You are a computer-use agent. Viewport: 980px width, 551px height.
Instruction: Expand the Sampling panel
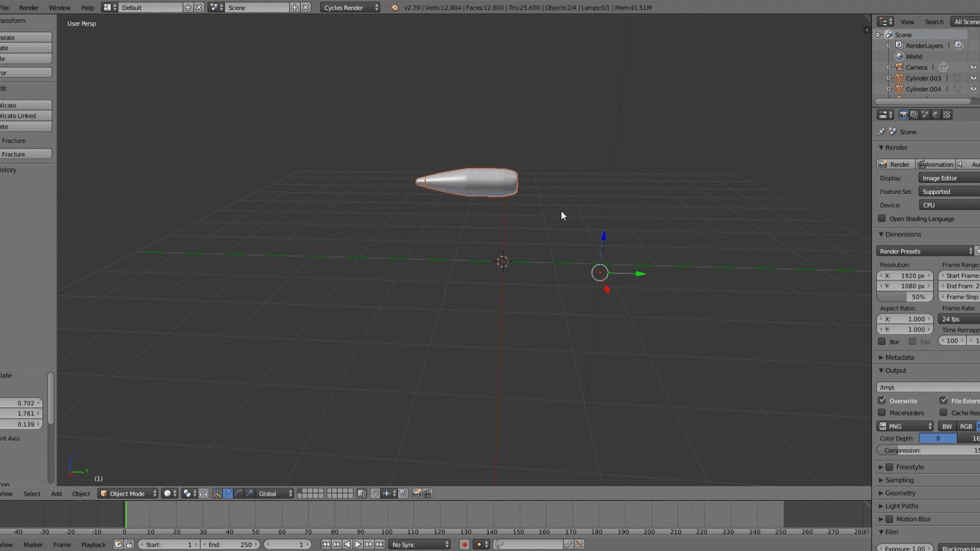point(899,480)
